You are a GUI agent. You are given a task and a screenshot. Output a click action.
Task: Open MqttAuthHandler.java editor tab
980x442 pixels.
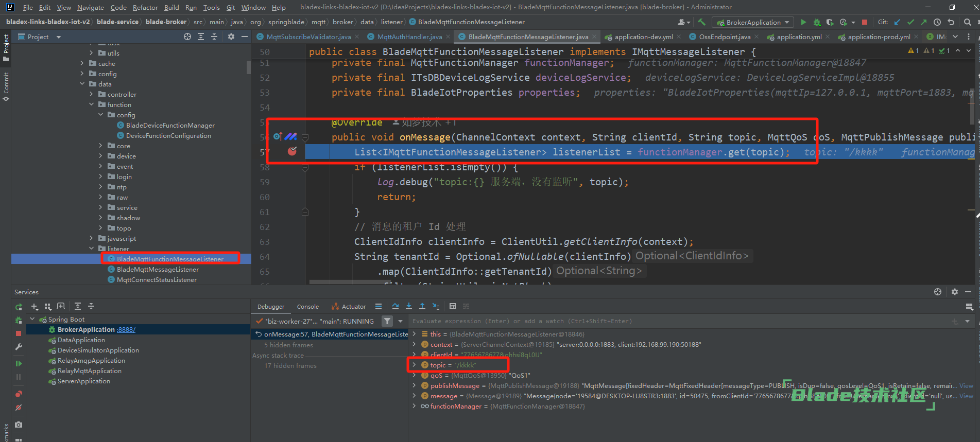tap(409, 37)
